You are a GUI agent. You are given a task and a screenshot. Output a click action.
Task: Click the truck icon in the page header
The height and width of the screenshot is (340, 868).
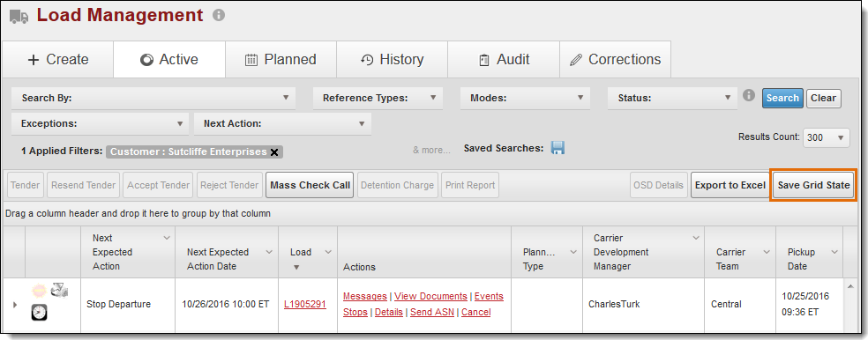[x=19, y=17]
